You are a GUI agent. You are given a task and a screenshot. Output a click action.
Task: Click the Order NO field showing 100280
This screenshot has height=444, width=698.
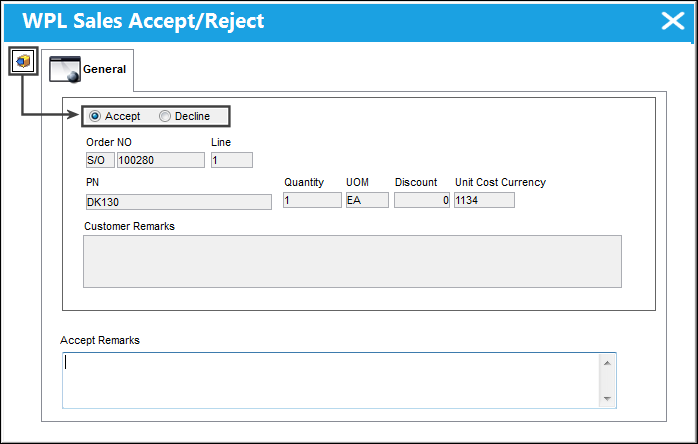[161, 160]
